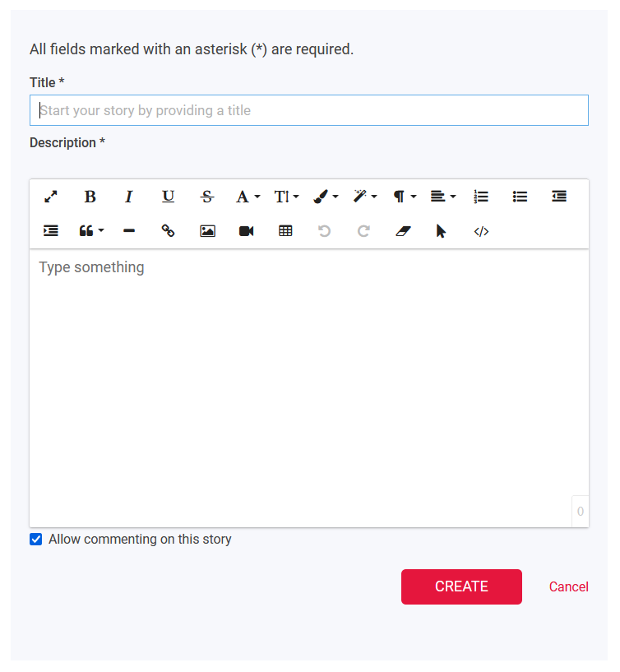Viewport: 620px width, 672px height.
Task: Toggle fullscreen editor mode
Action: [x=51, y=197]
